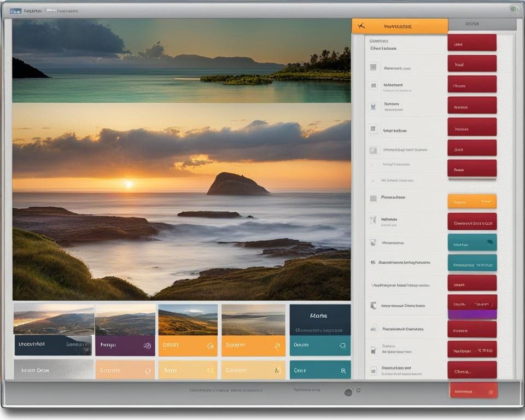
Task: Toggle the checkmark option below the red Reset button
Action: pos(371,180)
